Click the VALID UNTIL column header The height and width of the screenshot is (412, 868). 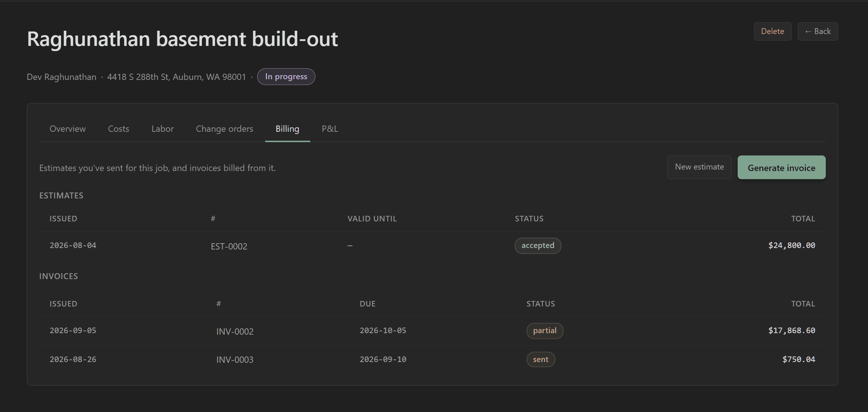point(372,219)
